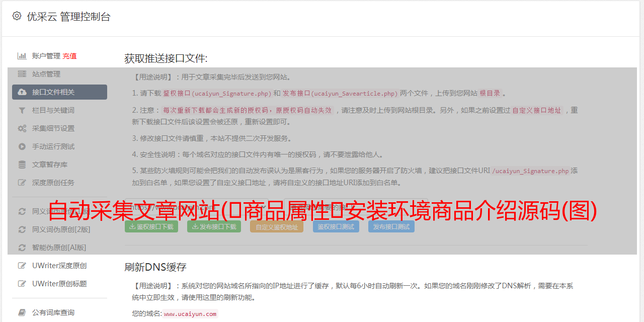Open 文章暂存库 via its database icon
Image resolution: width=644 pixels, height=322 pixels.
coord(22,165)
